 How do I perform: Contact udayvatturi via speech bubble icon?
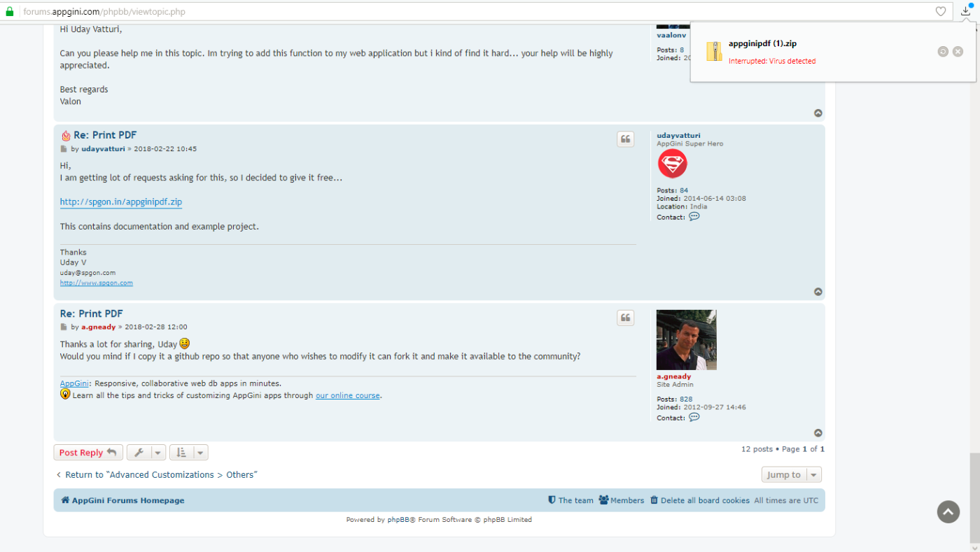tap(694, 217)
